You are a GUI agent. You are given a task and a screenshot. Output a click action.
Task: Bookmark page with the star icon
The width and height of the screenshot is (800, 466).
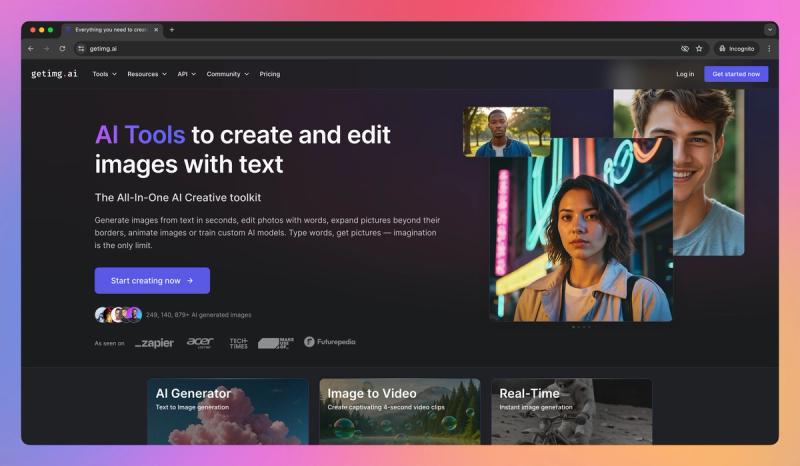[x=699, y=48]
